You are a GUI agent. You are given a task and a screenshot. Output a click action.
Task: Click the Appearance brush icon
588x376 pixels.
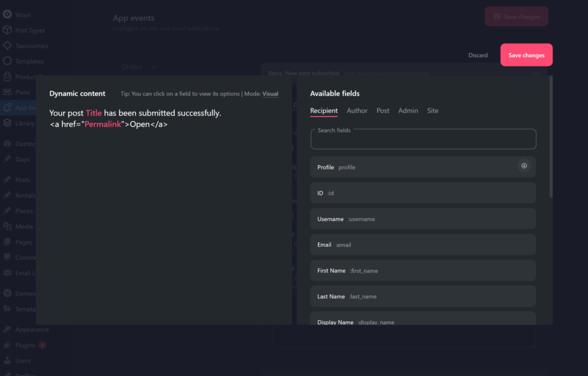(x=7, y=330)
